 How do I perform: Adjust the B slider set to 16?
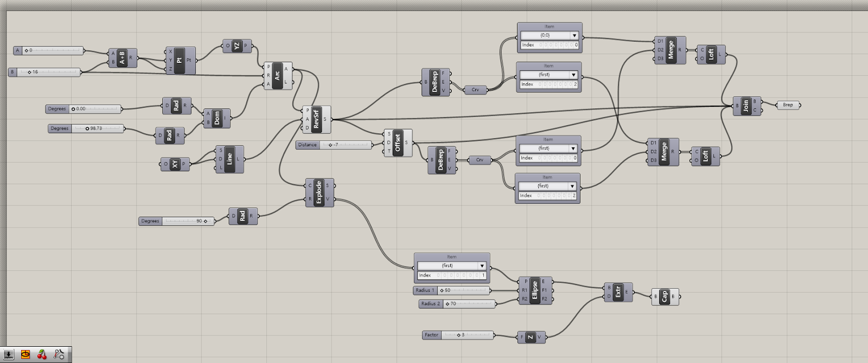(45, 72)
